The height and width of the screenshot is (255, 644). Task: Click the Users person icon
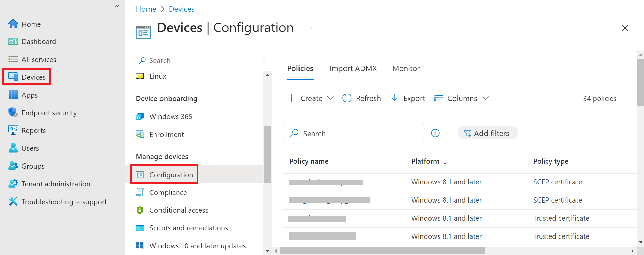13,148
